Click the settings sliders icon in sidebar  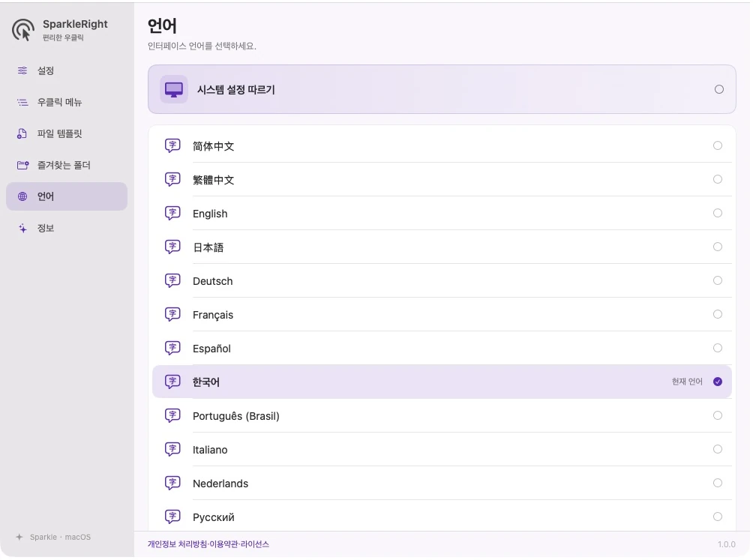coord(22,70)
